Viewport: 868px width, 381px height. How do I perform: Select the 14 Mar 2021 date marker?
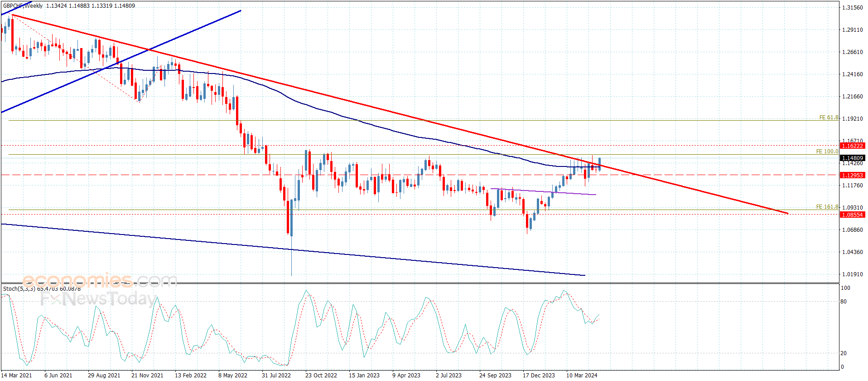16,375
